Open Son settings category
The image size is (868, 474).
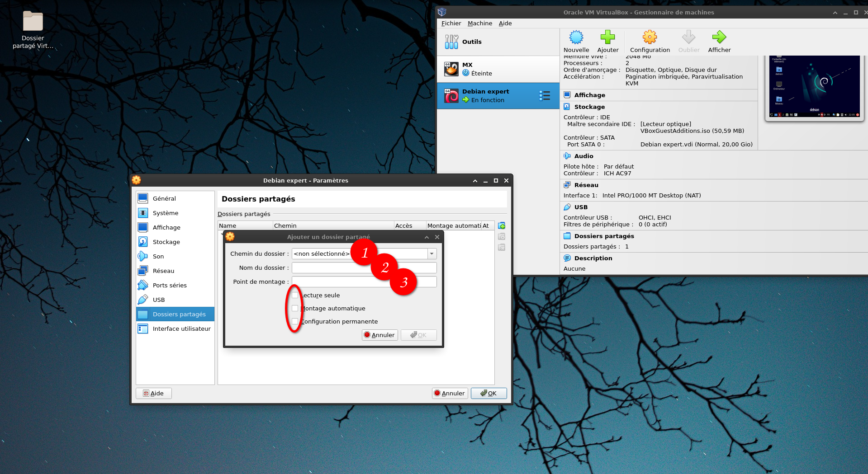click(175, 256)
